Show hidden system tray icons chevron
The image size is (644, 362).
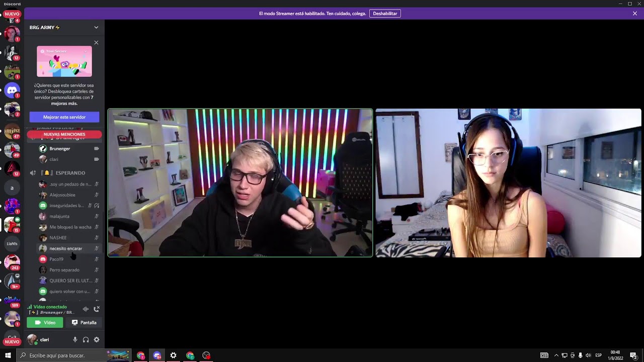click(556, 355)
